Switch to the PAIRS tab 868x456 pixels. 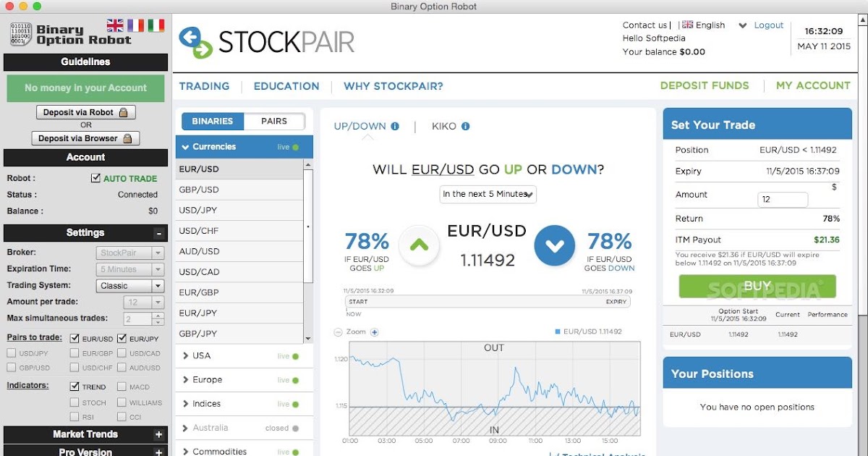coord(274,122)
